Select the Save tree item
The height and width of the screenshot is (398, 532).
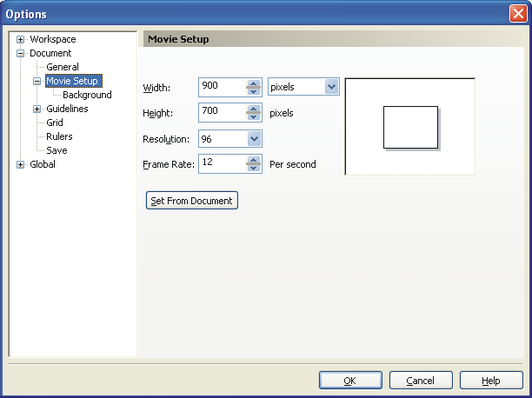57,150
